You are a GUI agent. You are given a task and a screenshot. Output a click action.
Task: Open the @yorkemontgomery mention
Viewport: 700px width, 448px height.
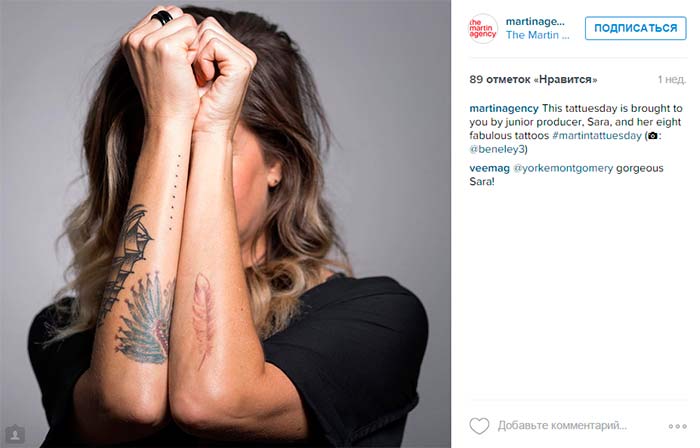tap(562, 168)
